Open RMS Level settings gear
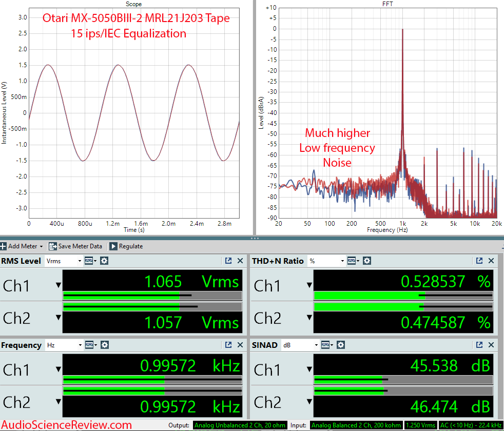 coord(104,261)
